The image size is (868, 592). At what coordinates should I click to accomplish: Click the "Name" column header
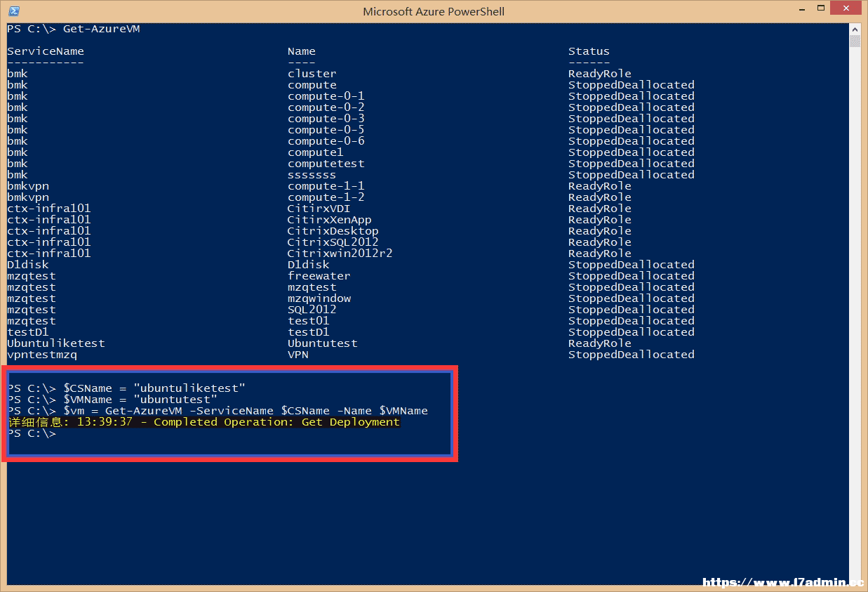pos(302,51)
